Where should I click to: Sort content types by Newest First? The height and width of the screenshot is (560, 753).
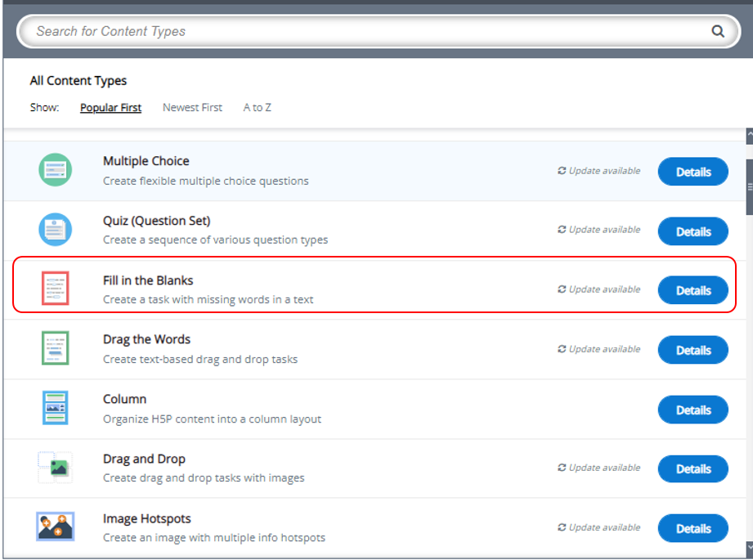pos(192,107)
